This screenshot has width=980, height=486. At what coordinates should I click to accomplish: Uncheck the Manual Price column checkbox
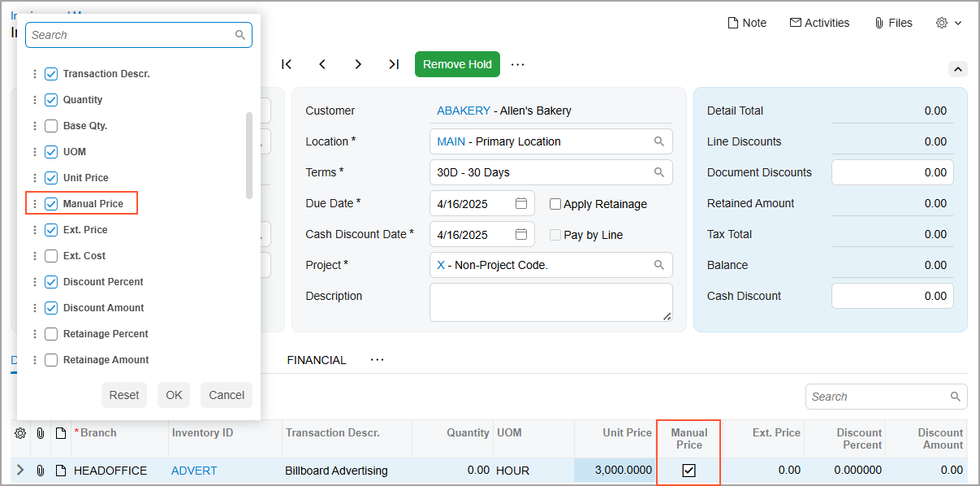(x=51, y=204)
